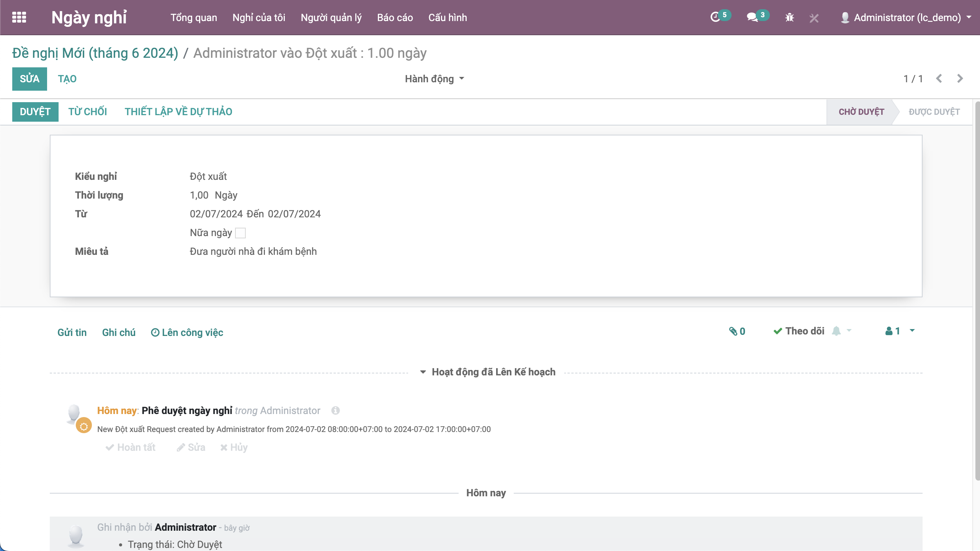The height and width of the screenshot is (551, 980).
Task: Go to previous record arrow
Action: (x=939, y=79)
